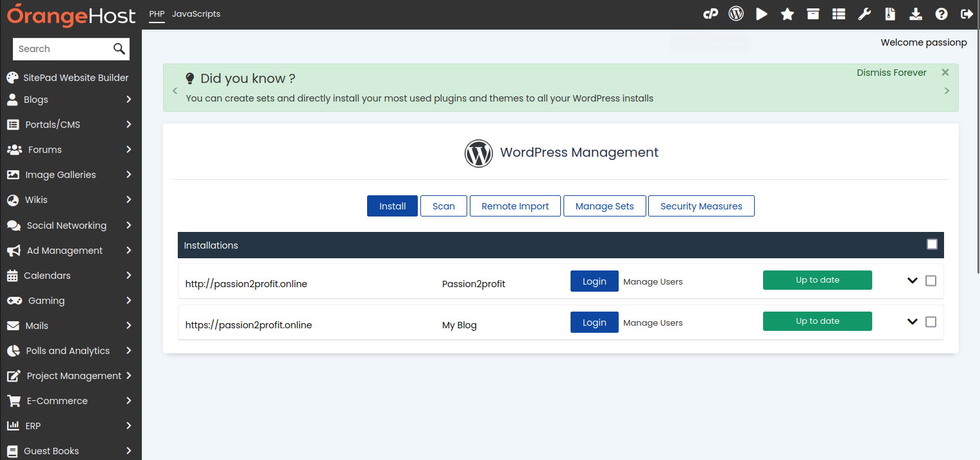Click the Gaming controller icon
The height and width of the screenshot is (460, 980).
(14, 301)
